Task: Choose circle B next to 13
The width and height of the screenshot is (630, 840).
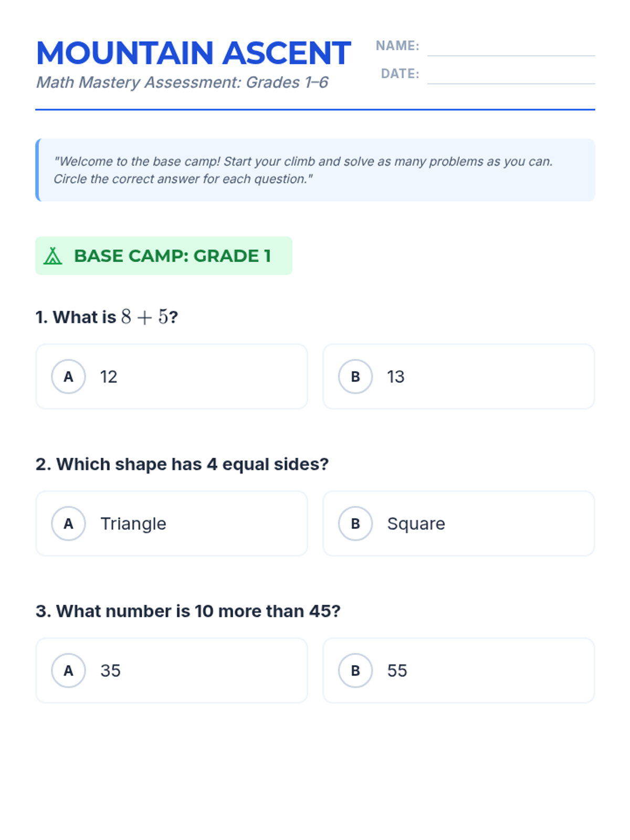Action: point(355,376)
